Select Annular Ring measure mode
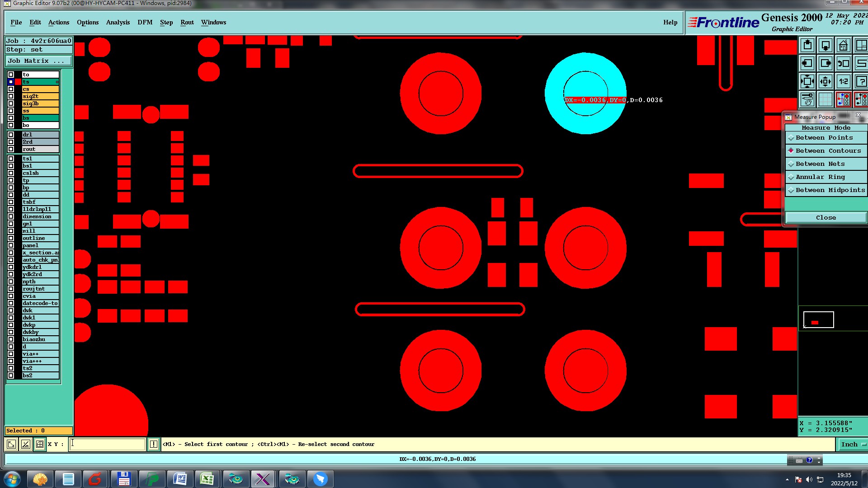Screen dimensions: 868x488 [x=820, y=177]
